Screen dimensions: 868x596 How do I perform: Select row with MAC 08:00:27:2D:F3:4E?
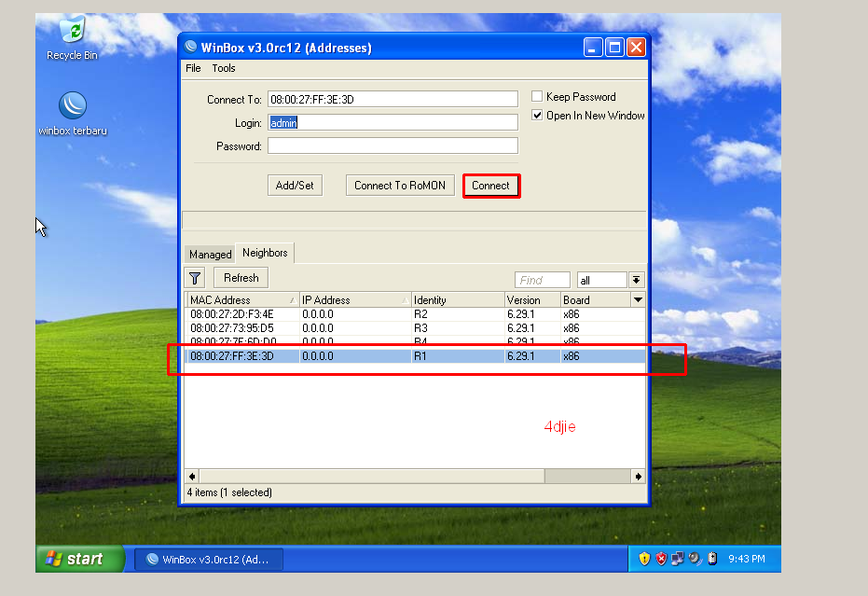(415, 314)
